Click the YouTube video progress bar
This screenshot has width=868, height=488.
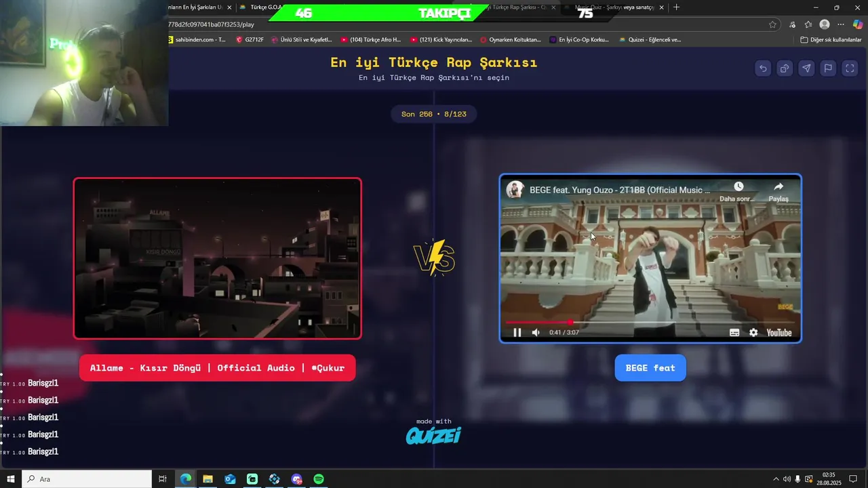coord(650,323)
